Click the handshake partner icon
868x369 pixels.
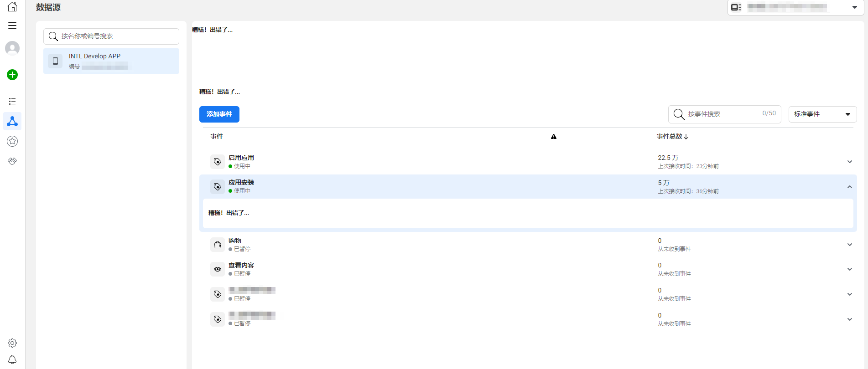(12, 161)
